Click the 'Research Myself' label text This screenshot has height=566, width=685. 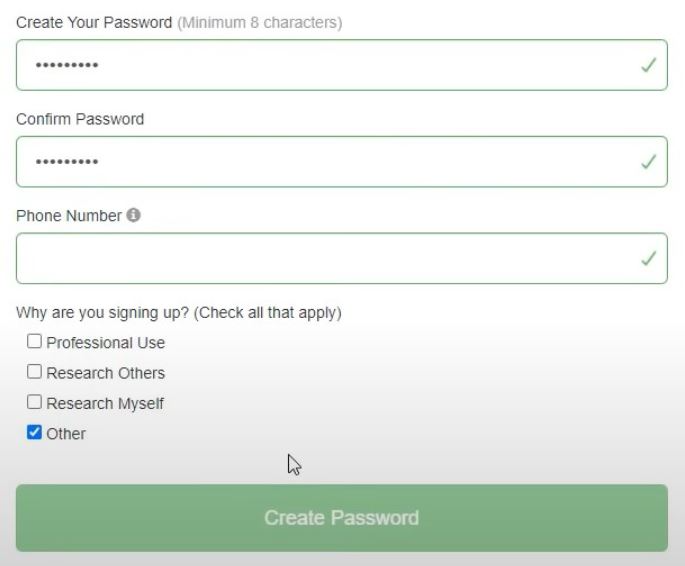(x=105, y=404)
